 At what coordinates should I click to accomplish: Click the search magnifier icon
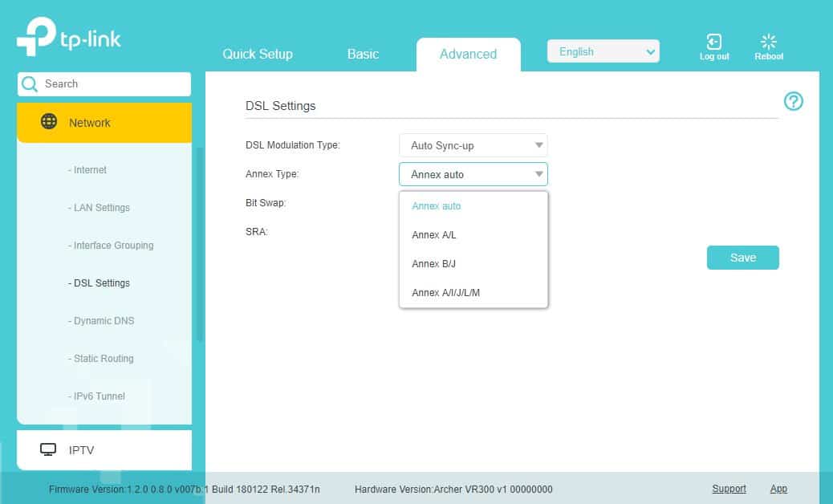pyautogui.click(x=30, y=84)
